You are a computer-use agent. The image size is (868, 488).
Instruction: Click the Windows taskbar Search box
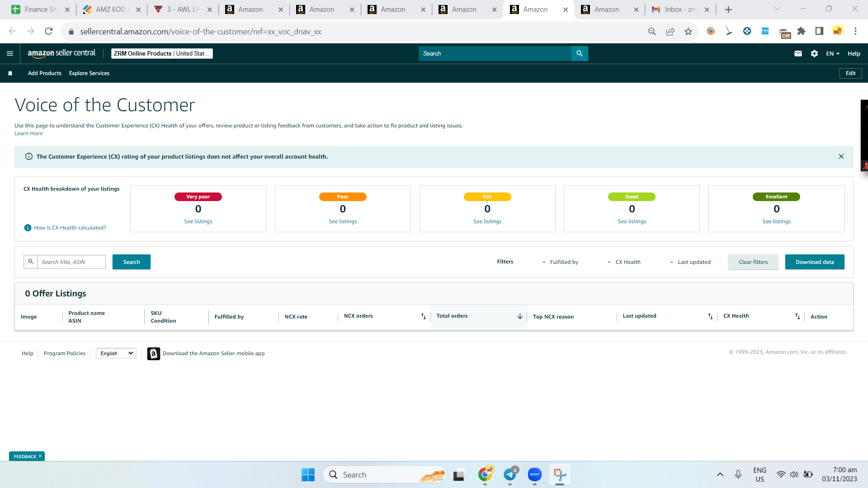tap(385, 475)
